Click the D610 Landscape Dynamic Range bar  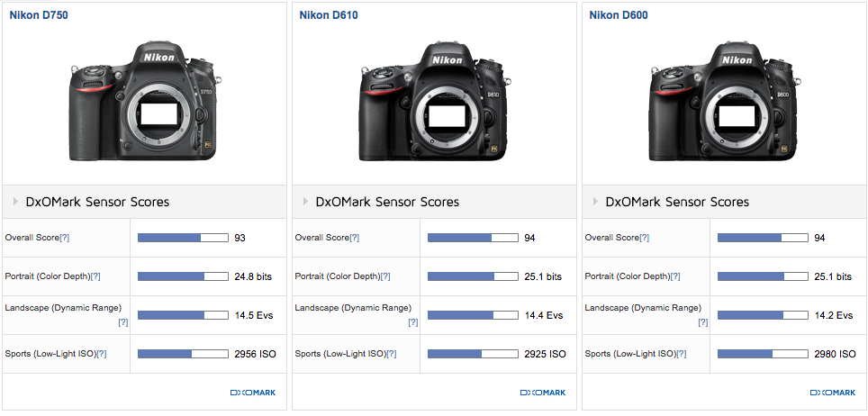point(473,315)
